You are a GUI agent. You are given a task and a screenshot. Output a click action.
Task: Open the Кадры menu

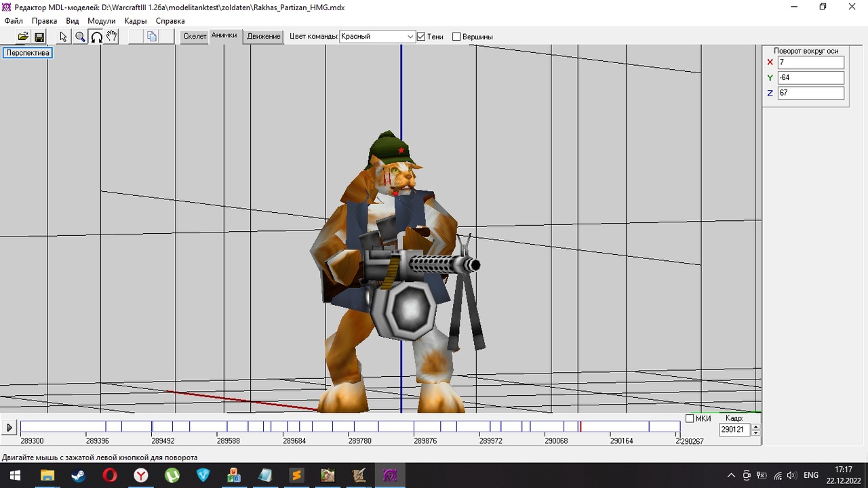point(136,21)
